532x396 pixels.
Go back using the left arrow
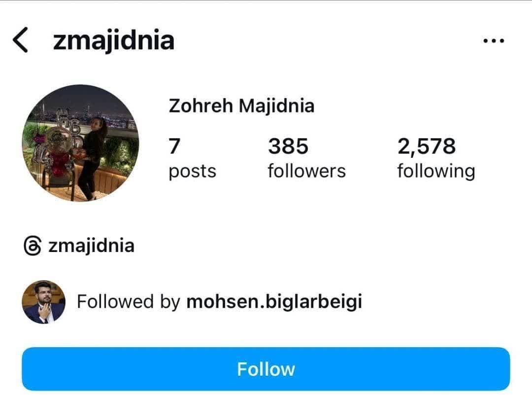pyautogui.click(x=20, y=40)
